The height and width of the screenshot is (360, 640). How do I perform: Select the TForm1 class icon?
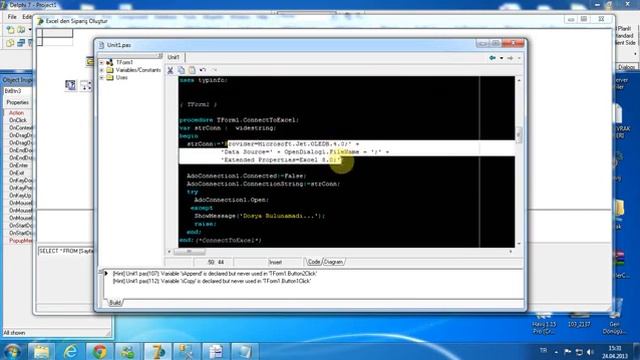(109, 62)
